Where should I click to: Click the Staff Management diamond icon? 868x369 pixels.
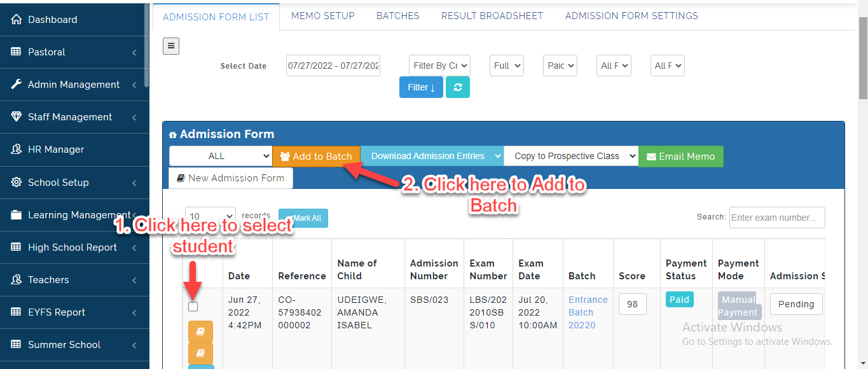coord(17,117)
